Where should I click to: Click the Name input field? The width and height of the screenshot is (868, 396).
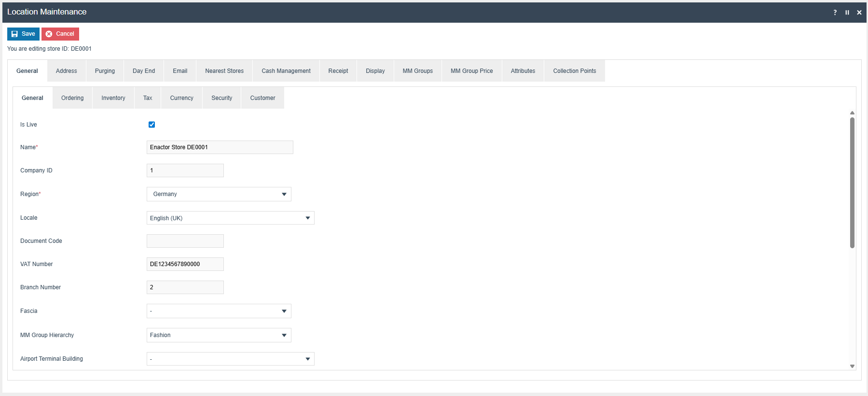pyautogui.click(x=220, y=147)
